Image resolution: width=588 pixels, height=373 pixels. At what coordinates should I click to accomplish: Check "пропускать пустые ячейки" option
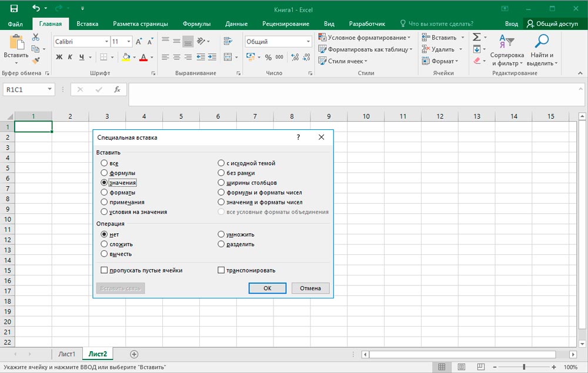click(104, 270)
